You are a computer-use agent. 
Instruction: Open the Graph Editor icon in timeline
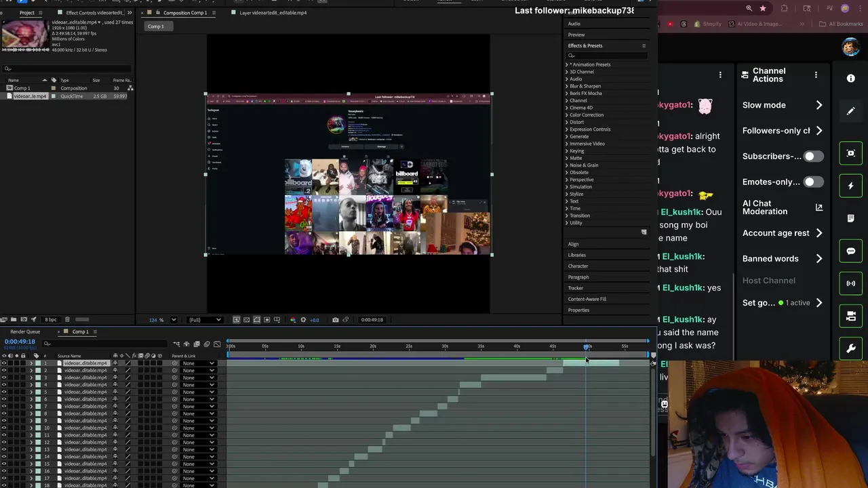(217, 344)
